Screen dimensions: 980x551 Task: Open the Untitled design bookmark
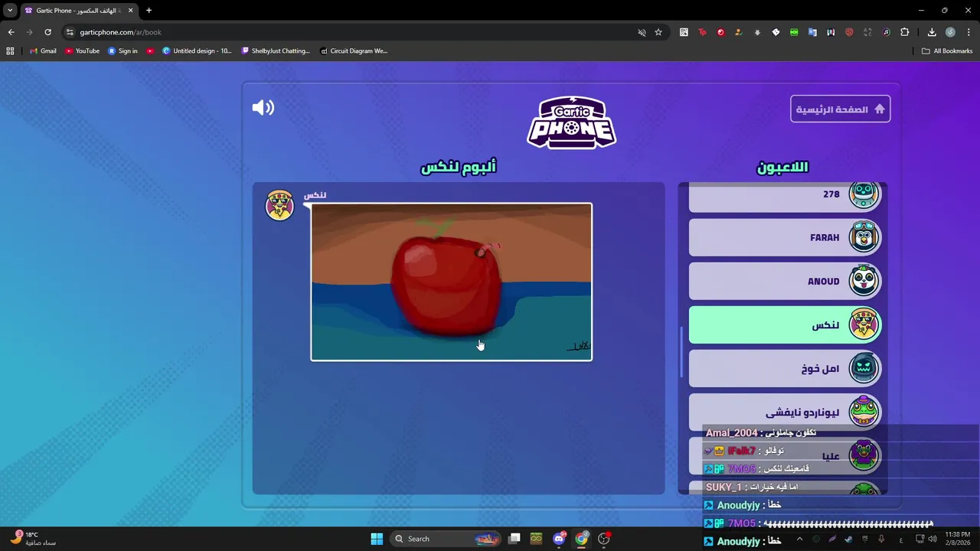197,51
